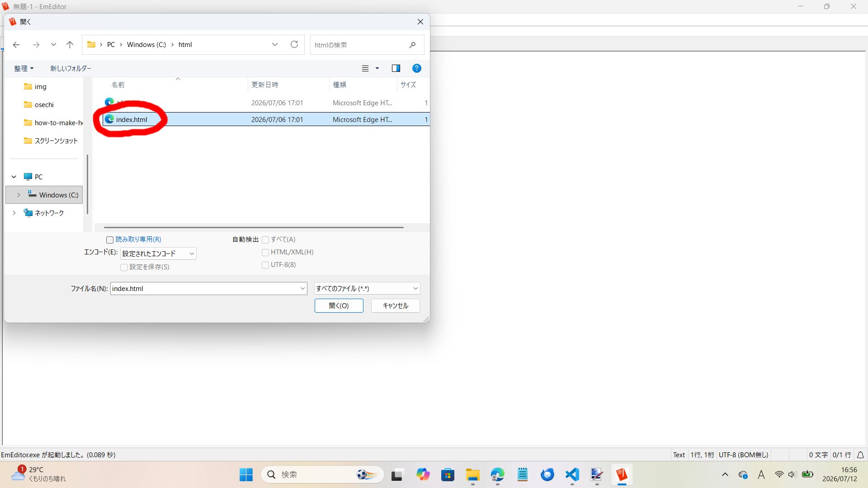Open the view layout options icon
This screenshot has width=868, height=488.
tap(365, 68)
